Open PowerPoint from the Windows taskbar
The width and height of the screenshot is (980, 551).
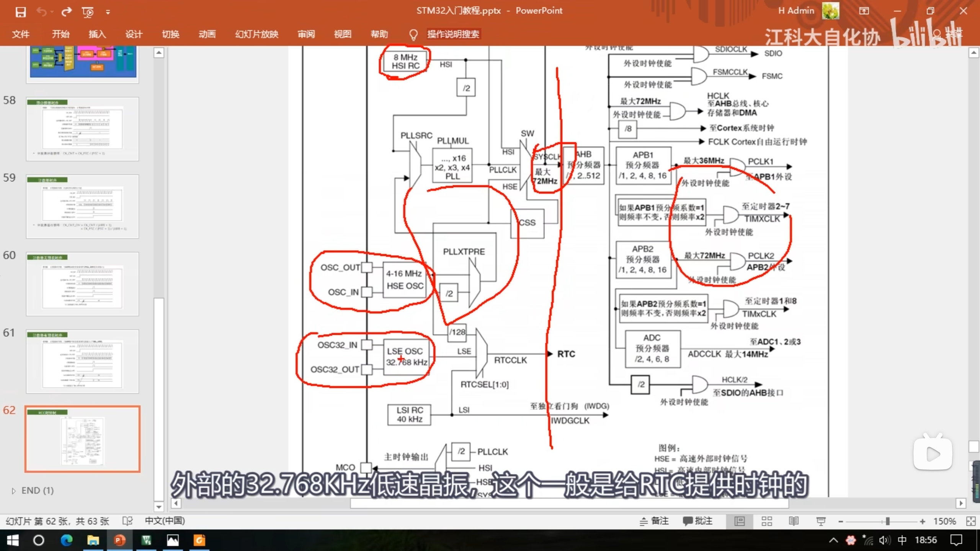(x=119, y=540)
